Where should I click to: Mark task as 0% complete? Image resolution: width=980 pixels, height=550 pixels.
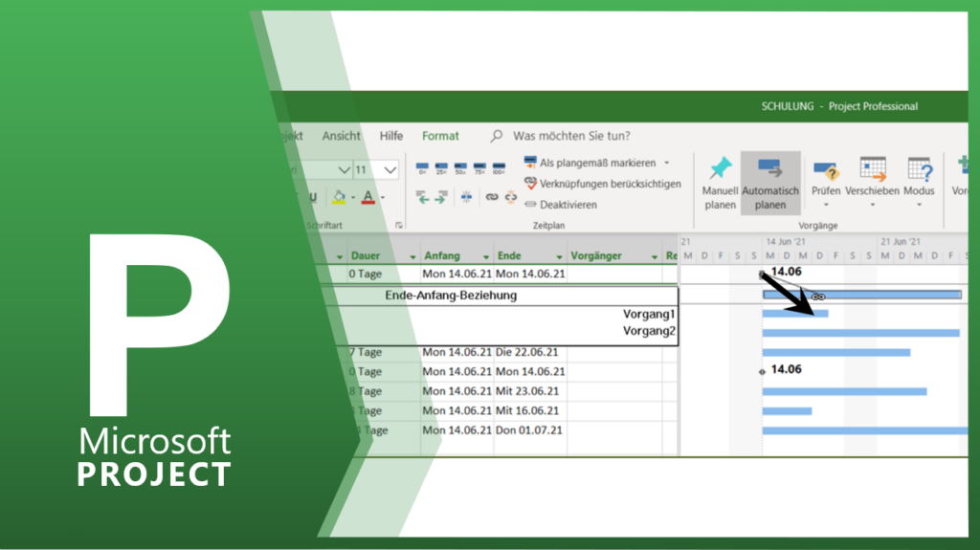click(x=422, y=168)
